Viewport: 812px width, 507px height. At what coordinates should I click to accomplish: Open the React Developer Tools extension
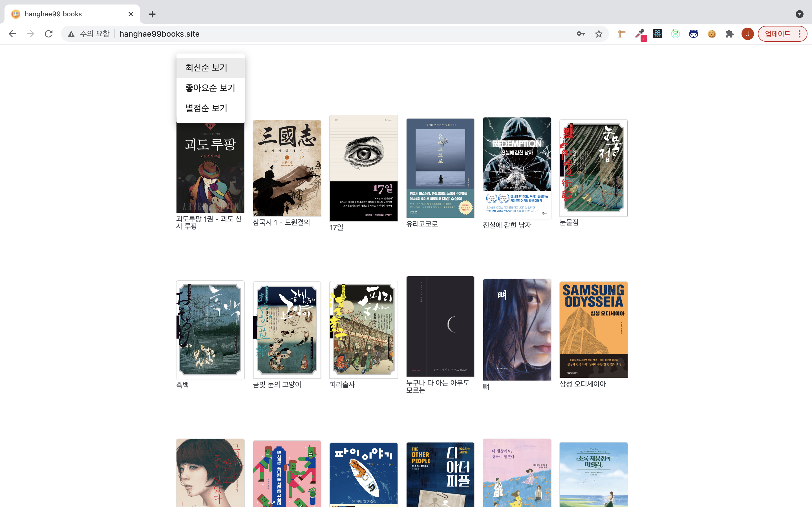tap(657, 34)
